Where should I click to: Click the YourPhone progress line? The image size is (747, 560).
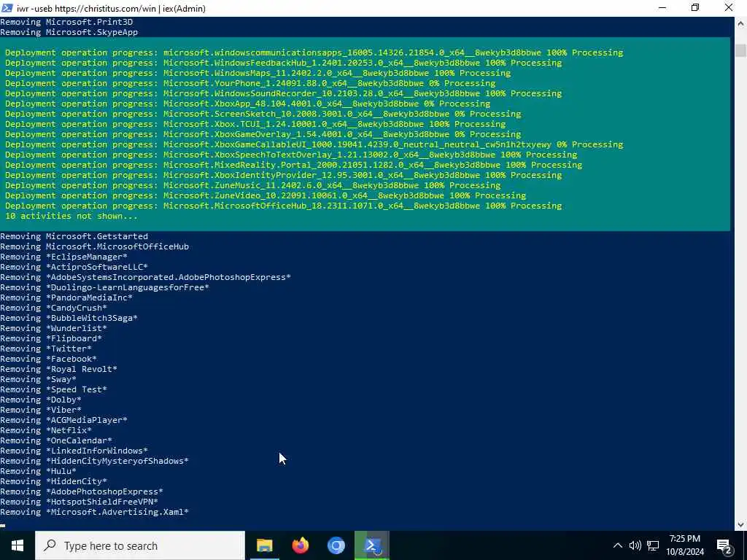(250, 83)
